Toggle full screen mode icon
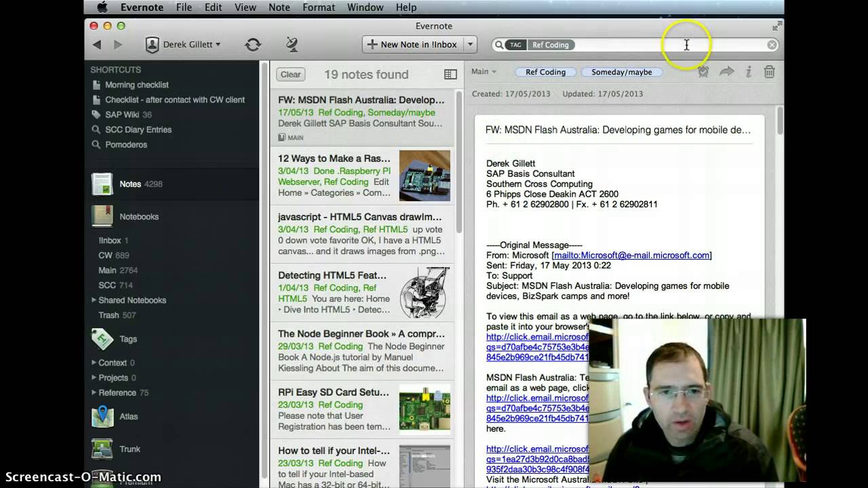 pyautogui.click(x=776, y=26)
